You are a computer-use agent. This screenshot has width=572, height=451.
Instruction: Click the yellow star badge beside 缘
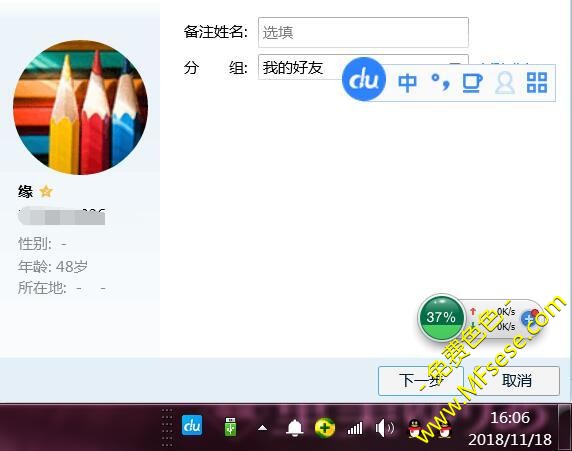coord(46,191)
